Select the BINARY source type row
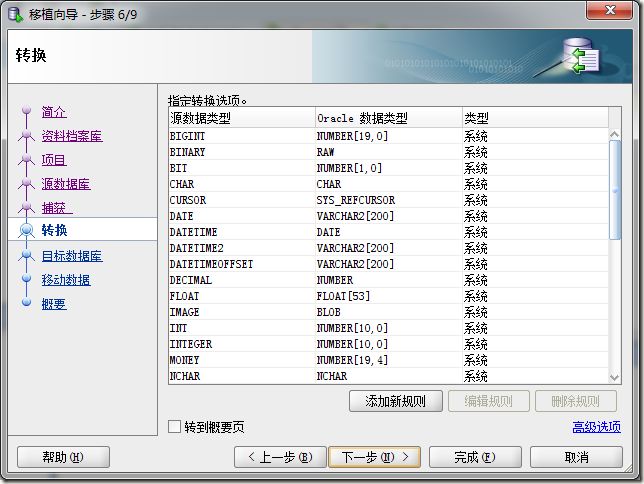Viewport: 644px width, 484px height. coord(389,152)
